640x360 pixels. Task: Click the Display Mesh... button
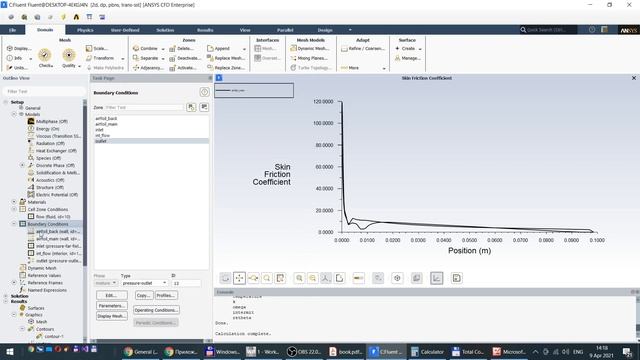point(111,316)
